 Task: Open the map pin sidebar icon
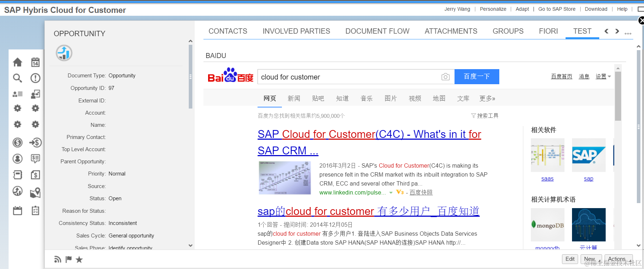pos(35,193)
